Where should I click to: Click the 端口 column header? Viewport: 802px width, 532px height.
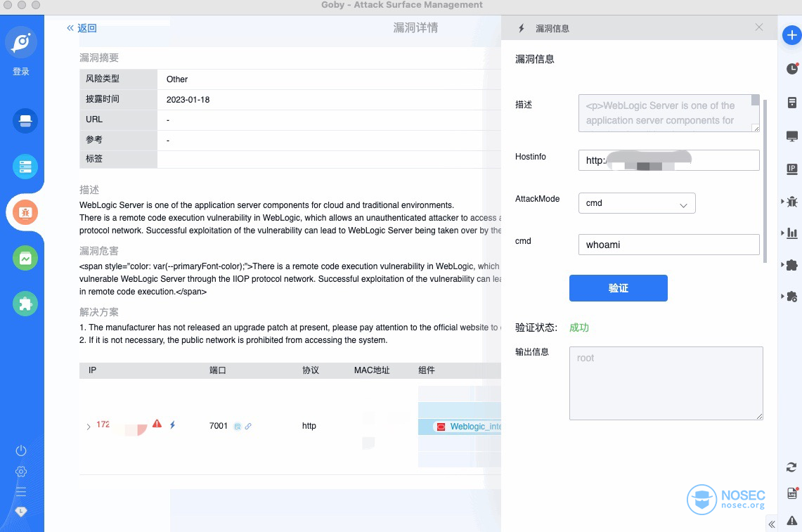(x=217, y=370)
